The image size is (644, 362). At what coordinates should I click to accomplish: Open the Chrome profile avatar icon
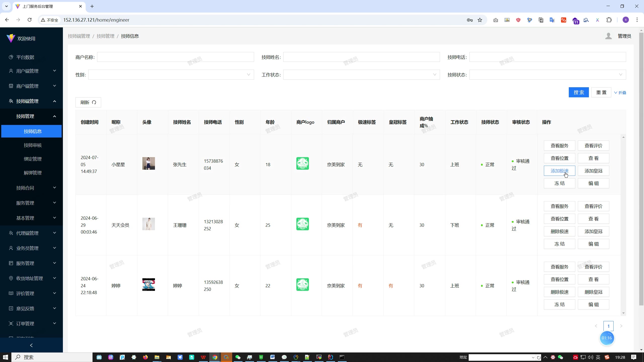pos(626,20)
